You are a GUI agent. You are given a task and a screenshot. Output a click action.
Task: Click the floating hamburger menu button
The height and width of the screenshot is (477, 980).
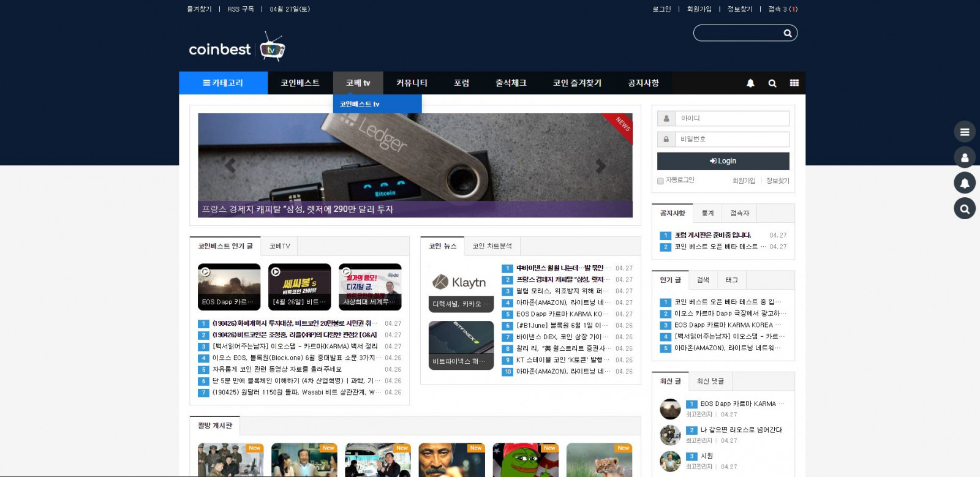[x=965, y=132]
